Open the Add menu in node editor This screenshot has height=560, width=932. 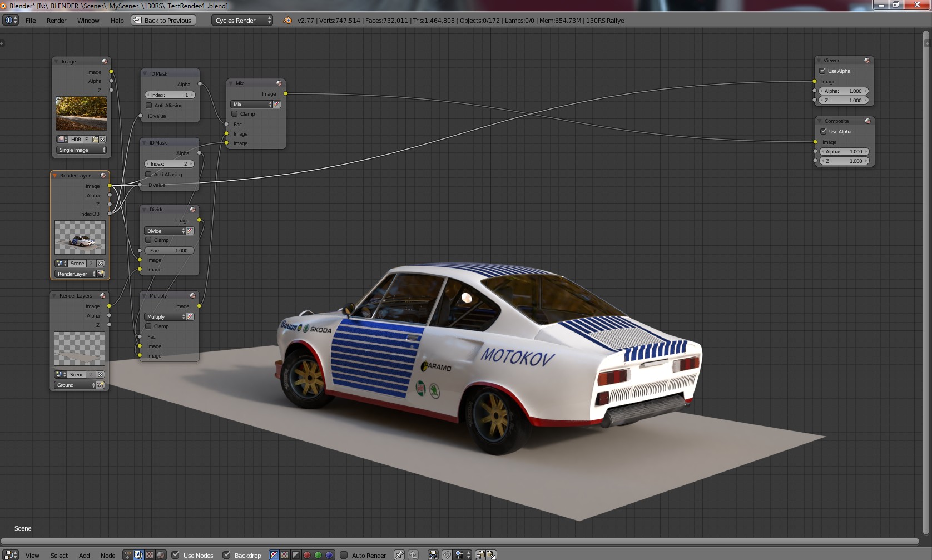(85, 555)
